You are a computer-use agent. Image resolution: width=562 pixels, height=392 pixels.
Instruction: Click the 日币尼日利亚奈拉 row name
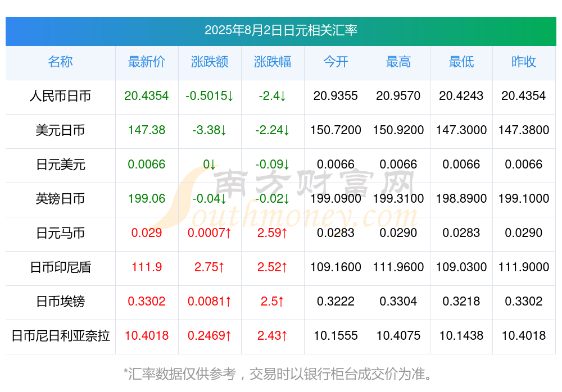(x=60, y=336)
